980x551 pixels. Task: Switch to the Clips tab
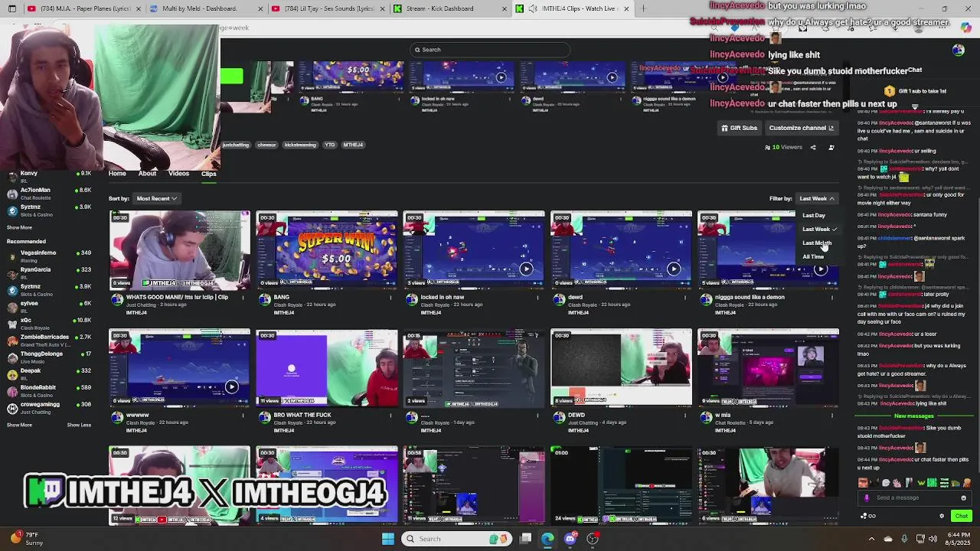tap(208, 174)
